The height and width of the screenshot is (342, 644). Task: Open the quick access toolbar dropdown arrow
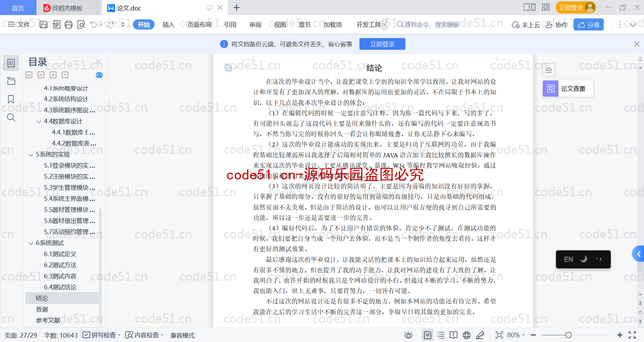click(123, 24)
